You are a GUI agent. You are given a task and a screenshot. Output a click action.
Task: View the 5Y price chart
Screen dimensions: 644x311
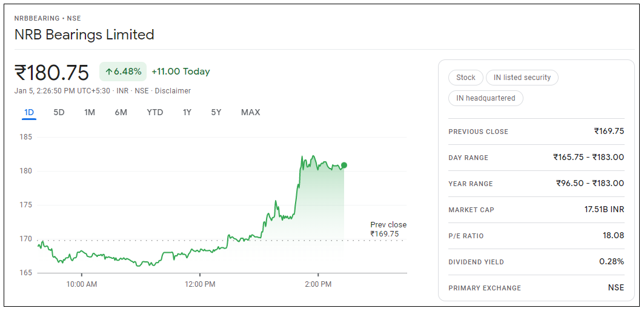[x=216, y=112]
